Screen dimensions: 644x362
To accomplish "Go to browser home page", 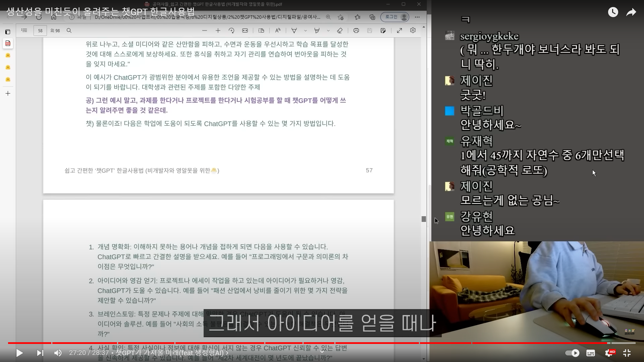I will (x=54, y=17).
